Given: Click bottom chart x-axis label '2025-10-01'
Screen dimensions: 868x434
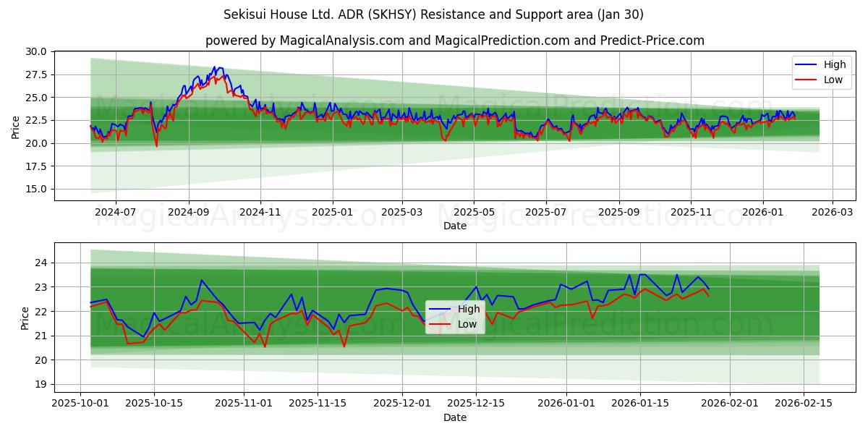Looking at the screenshot, I should coord(80,405).
